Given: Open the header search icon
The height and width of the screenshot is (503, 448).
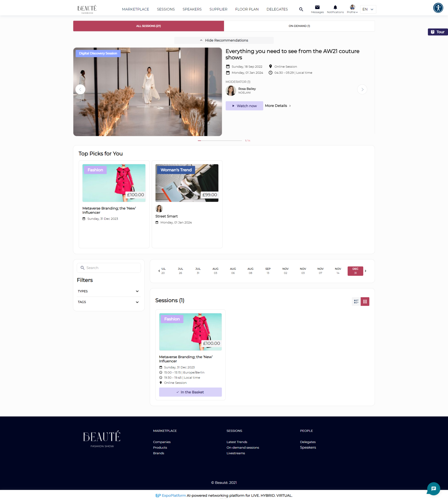Looking at the screenshot, I should point(301,9).
